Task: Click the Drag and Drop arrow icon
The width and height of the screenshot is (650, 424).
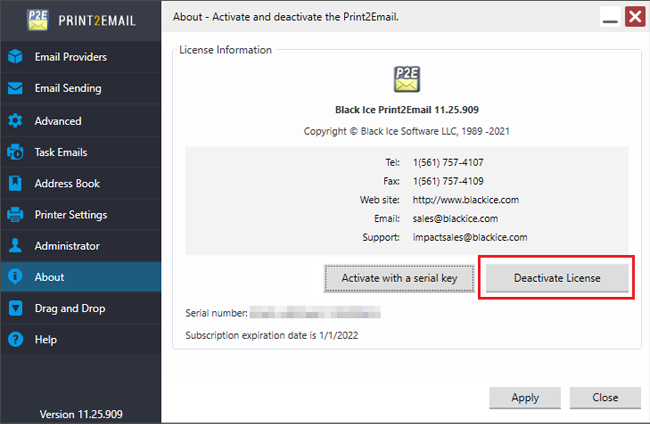Action: pyautogui.click(x=15, y=308)
